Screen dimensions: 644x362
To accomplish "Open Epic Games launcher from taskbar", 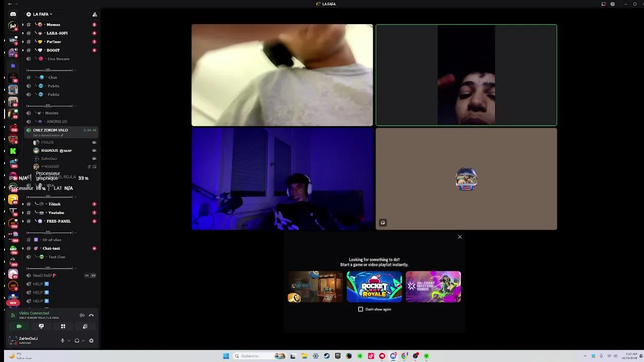I will point(338,356).
